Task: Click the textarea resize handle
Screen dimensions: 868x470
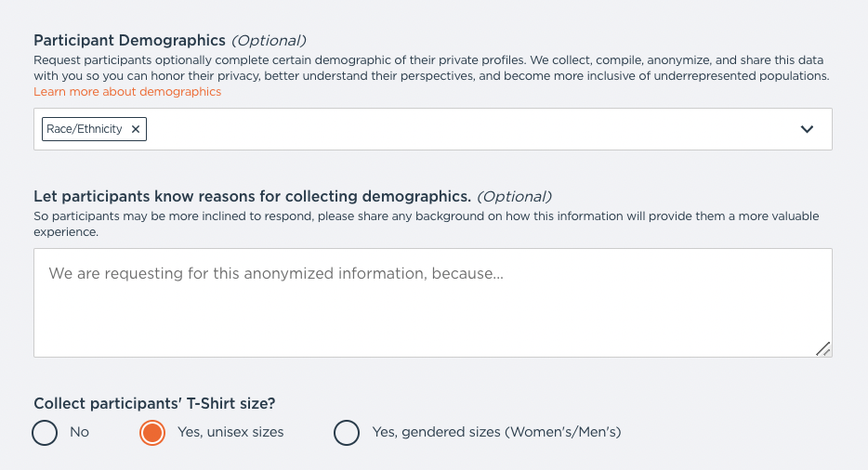Action: (x=822, y=348)
